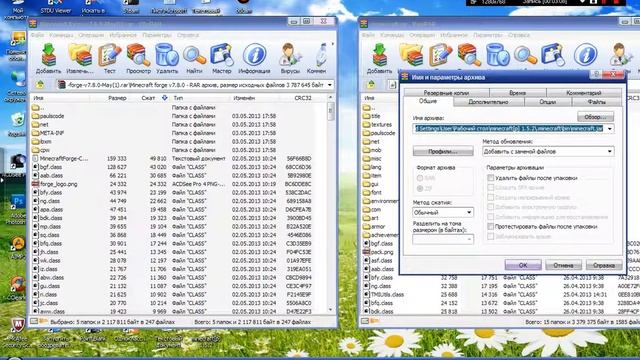The image size is (640, 360).
Task: Open Метод сжатия Обычный dropdown
Action: (x=469, y=213)
